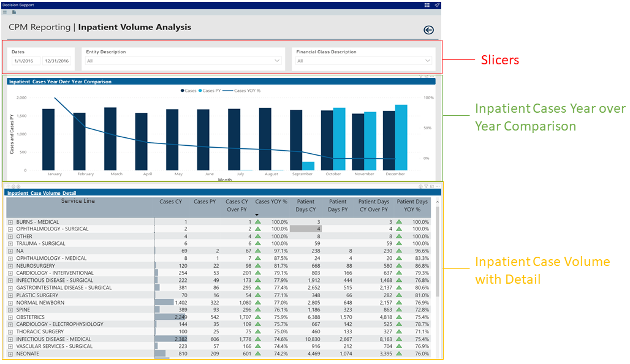Click the start date field 1/1/2016
Viewport: 630px width, 364px height.
pos(26,61)
